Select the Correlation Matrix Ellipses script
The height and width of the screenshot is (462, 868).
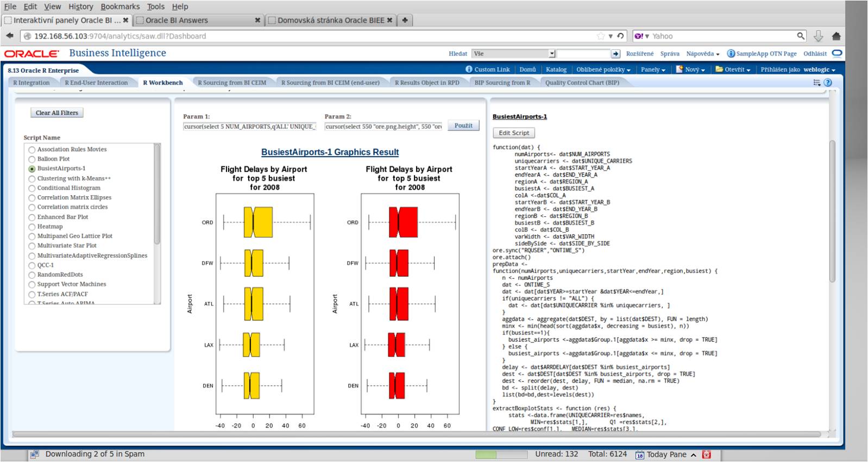click(32, 198)
